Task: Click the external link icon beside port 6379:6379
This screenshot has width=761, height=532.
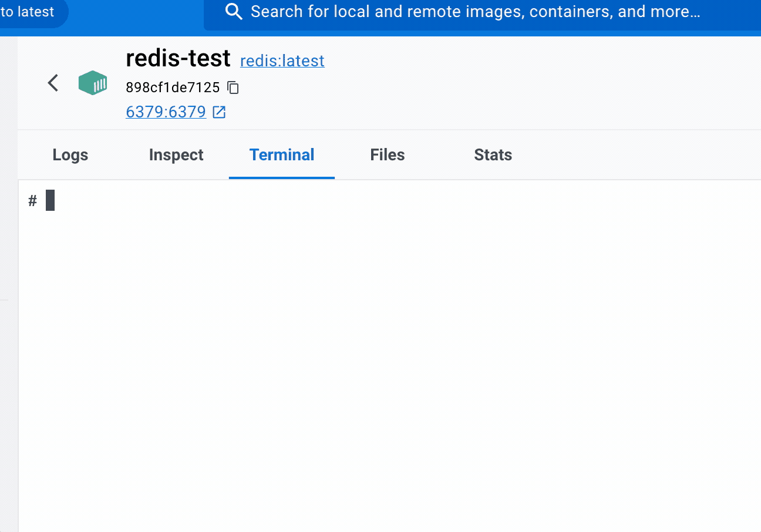Action: tap(219, 112)
